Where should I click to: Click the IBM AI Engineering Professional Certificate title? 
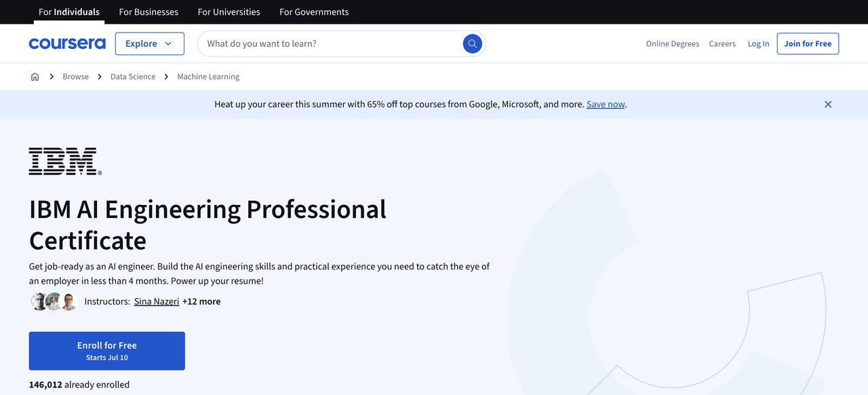point(208,225)
